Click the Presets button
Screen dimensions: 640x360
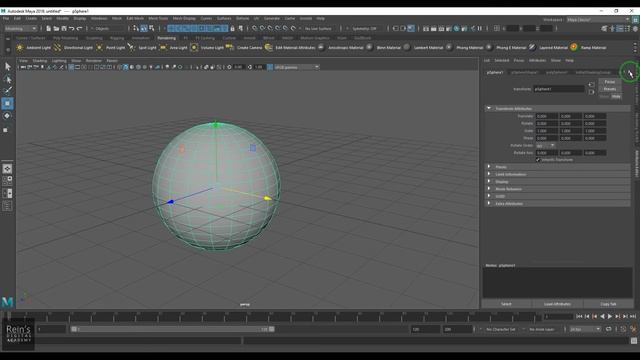point(610,89)
